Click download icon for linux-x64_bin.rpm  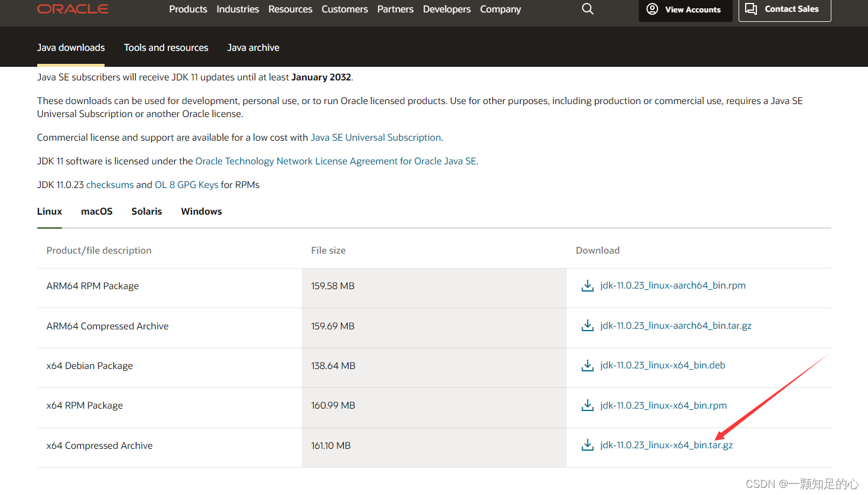(587, 405)
